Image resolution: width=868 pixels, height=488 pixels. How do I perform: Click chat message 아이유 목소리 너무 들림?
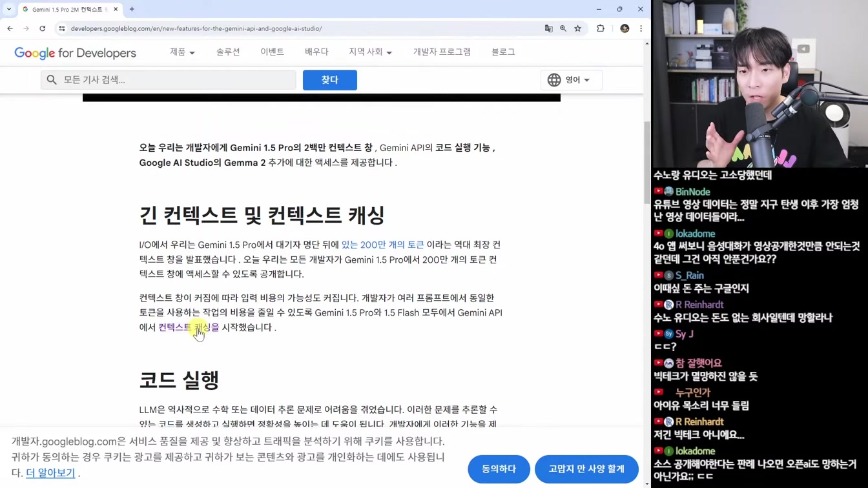coord(701,405)
